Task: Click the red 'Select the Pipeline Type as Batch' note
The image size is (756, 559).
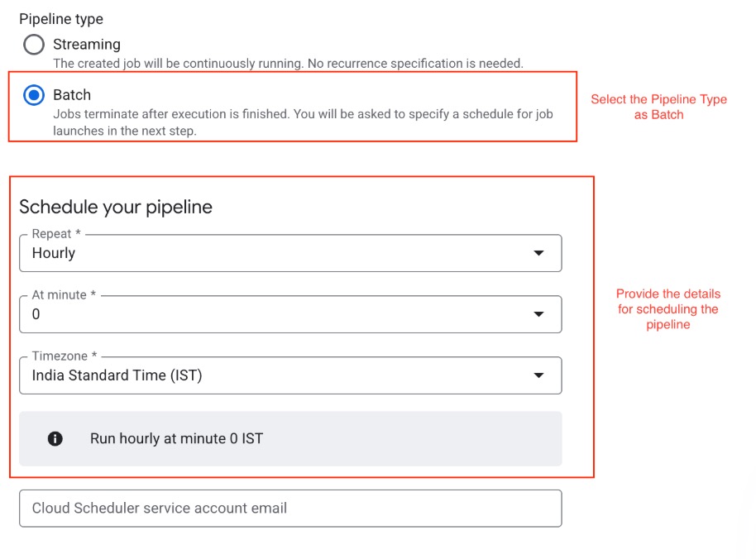Action: [658, 107]
